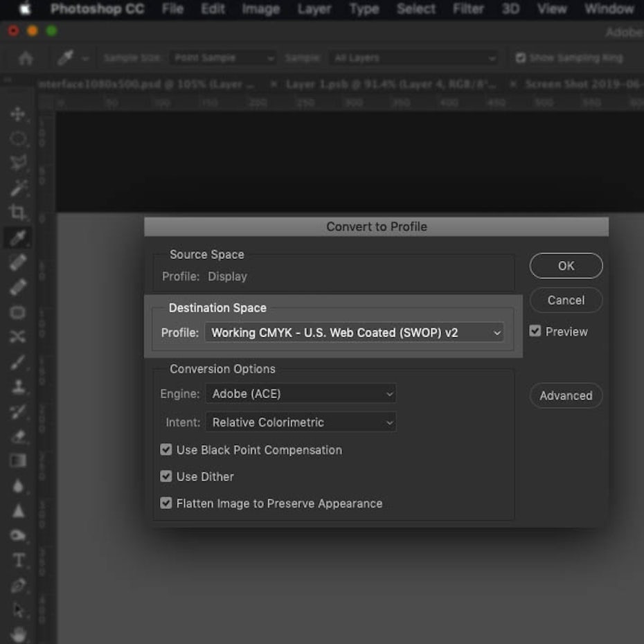Uncheck the Preview option
644x644 pixels.
coord(535,331)
